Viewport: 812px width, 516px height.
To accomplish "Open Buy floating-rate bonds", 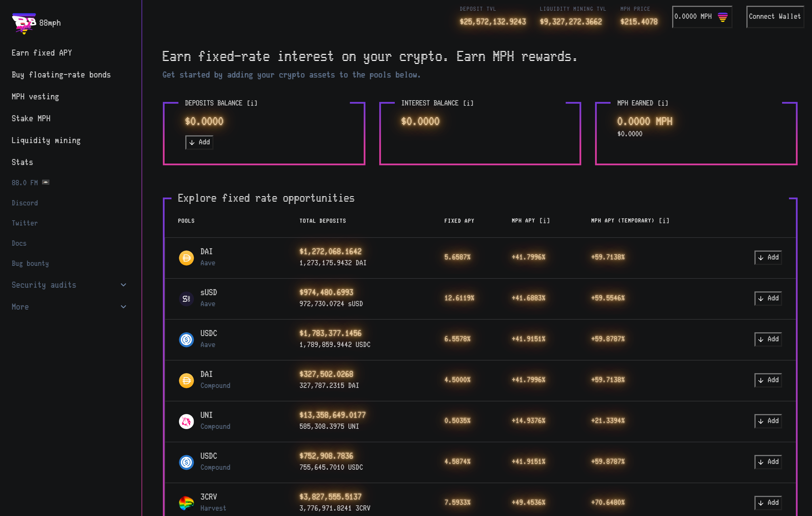I will pos(61,75).
